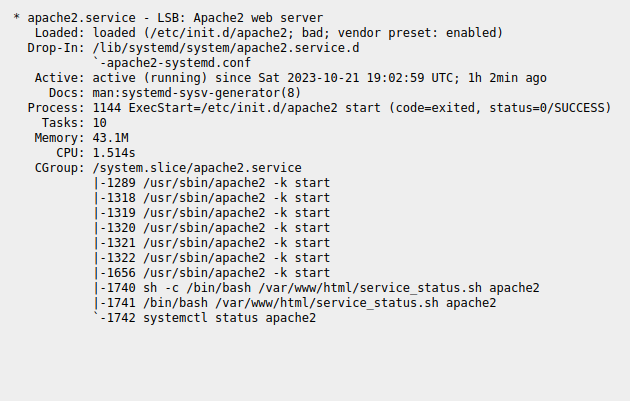Click the CGroup /system.slice/apache2.service path
The height and width of the screenshot is (401, 630).
click(197, 168)
